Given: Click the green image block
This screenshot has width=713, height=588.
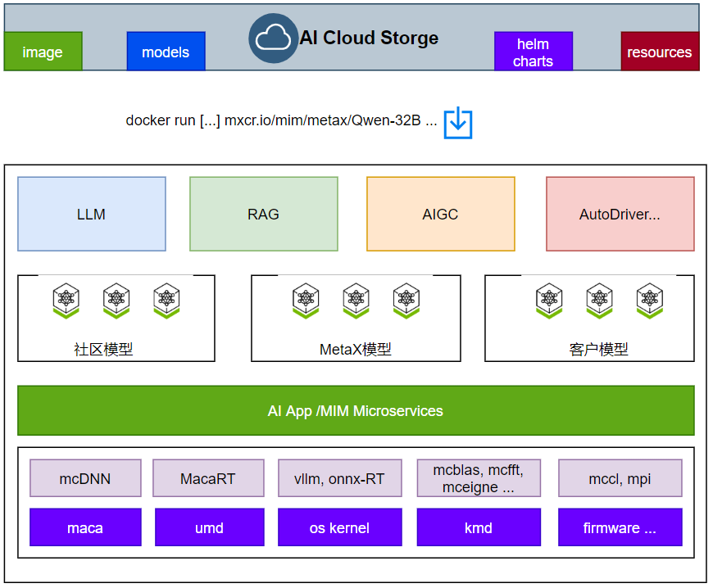Looking at the screenshot, I should [43, 52].
